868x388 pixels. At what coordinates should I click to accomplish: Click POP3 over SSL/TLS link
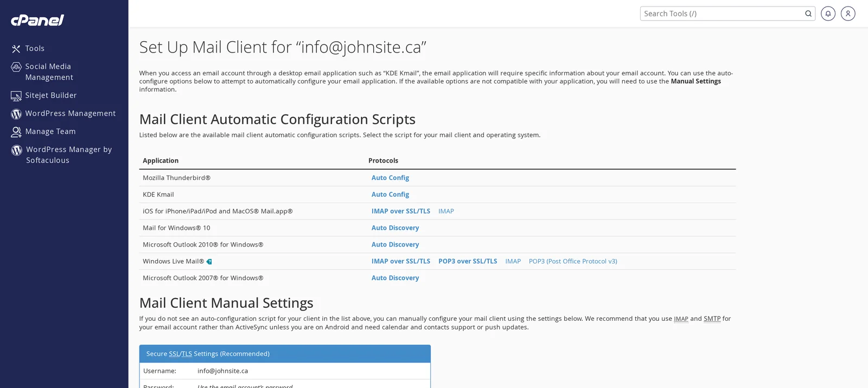(x=468, y=261)
